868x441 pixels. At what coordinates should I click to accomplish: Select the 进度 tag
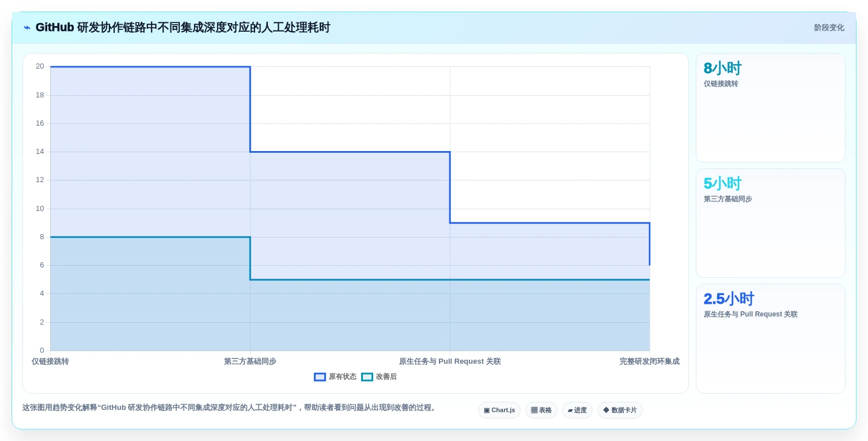pyautogui.click(x=577, y=410)
